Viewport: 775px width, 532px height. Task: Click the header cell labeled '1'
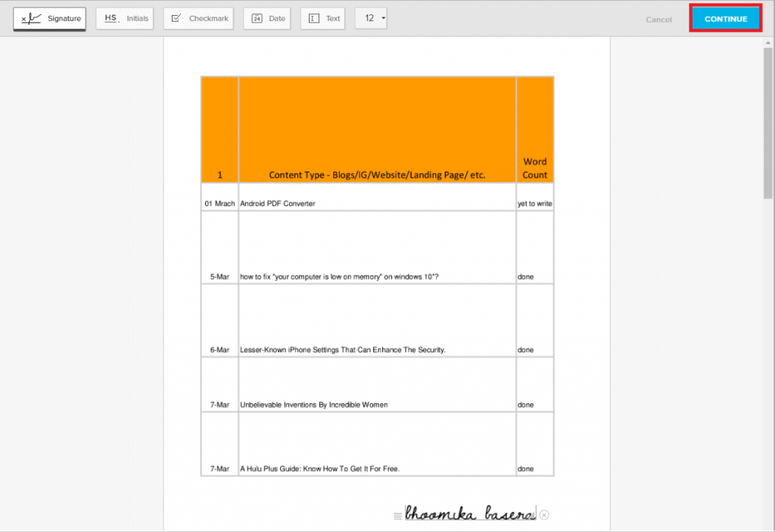point(219,130)
